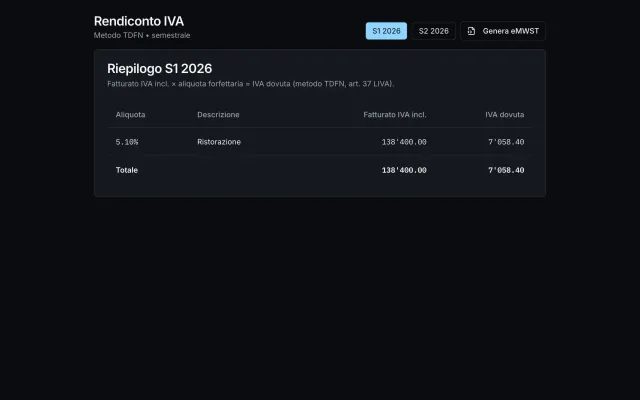The height and width of the screenshot is (400, 640).
Task: Click the Fatturato IVA incl. column header
Action: (x=395, y=115)
